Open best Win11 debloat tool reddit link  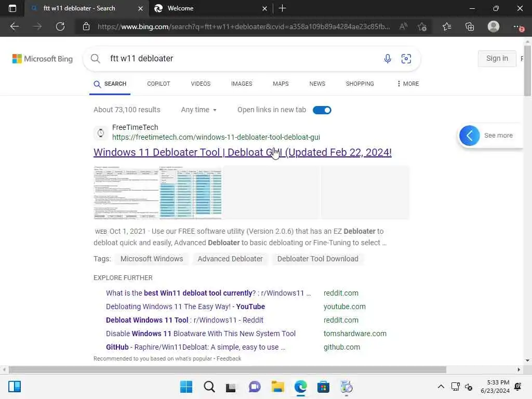pyautogui.click(x=208, y=293)
